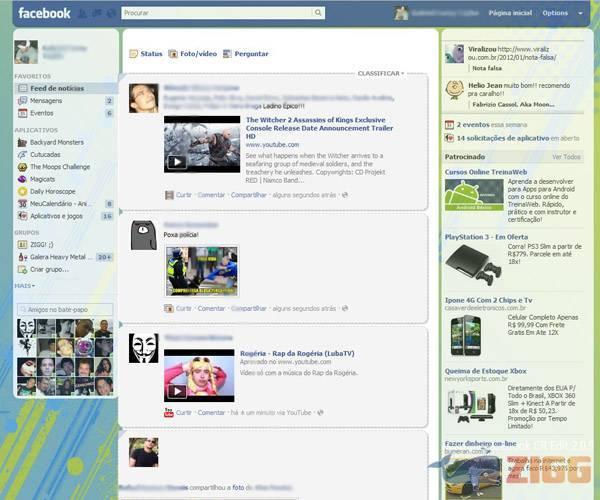
Task: Open the Helio Jean ticker story
Action: pyautogui.click(x=513, y=94)
